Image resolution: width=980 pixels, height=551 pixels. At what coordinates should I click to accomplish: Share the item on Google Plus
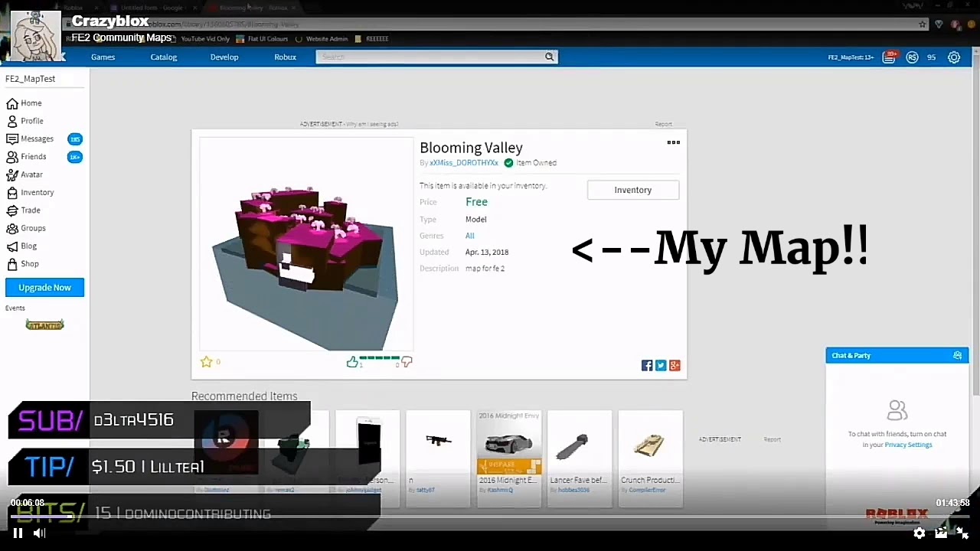tap(675, 366)
